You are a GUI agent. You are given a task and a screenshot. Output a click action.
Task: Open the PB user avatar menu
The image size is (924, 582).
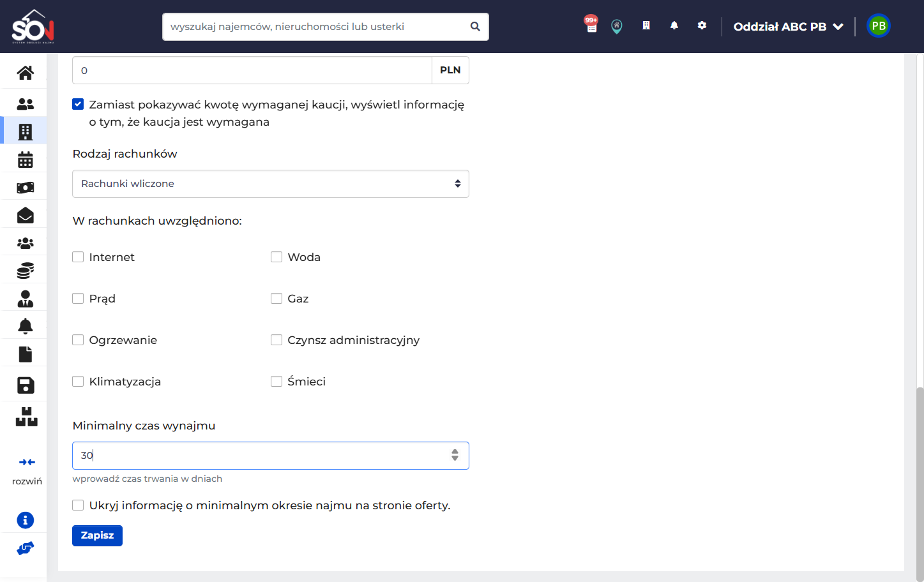879,26
